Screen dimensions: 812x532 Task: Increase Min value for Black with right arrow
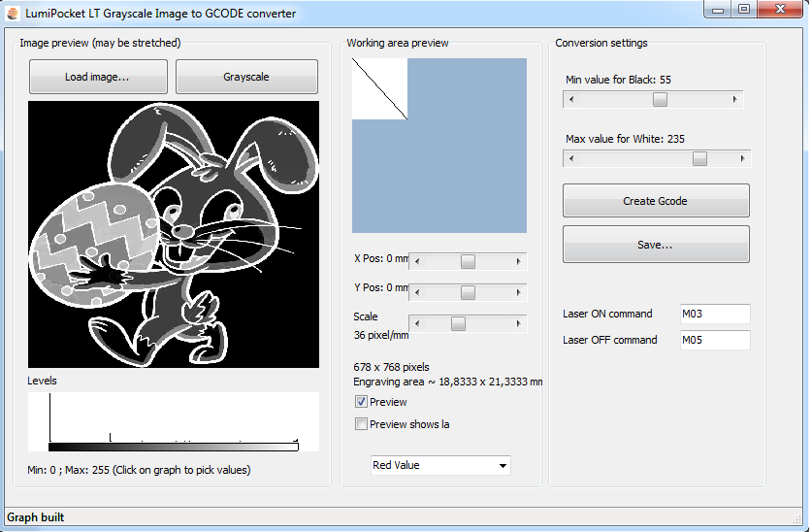click(734, 99)
